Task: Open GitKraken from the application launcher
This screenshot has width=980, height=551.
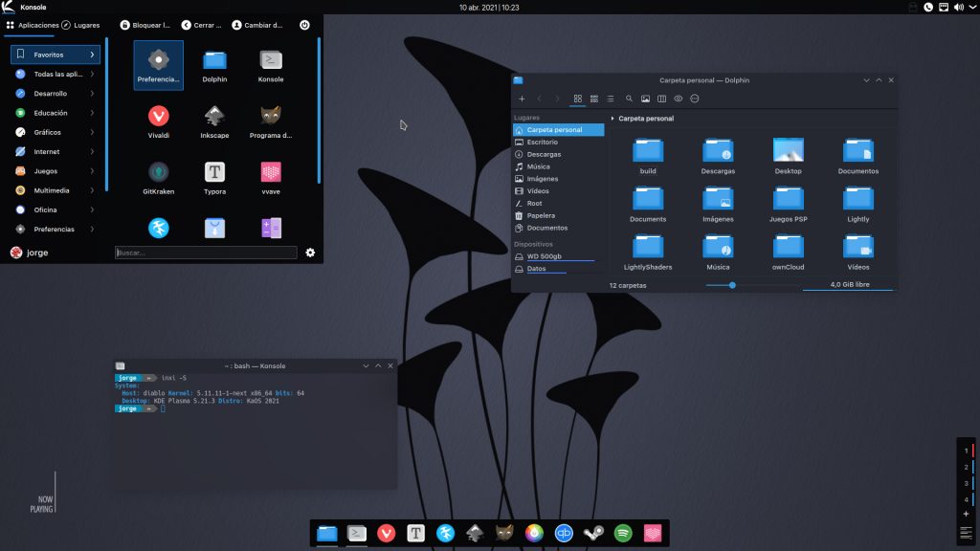Action: 159,173
